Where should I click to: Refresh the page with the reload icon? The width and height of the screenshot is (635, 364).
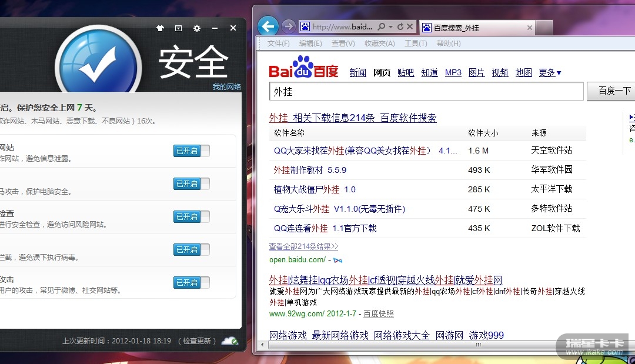point(400,26)
